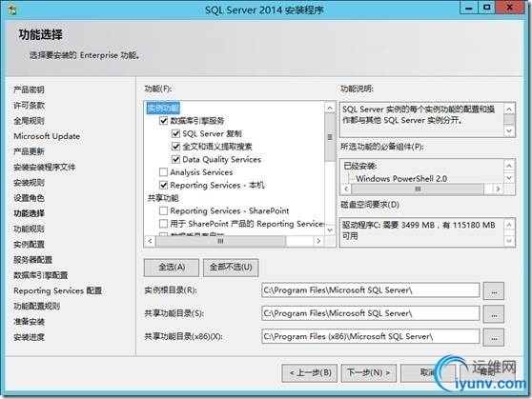Open 许可条款 step in sidebar

29,106
